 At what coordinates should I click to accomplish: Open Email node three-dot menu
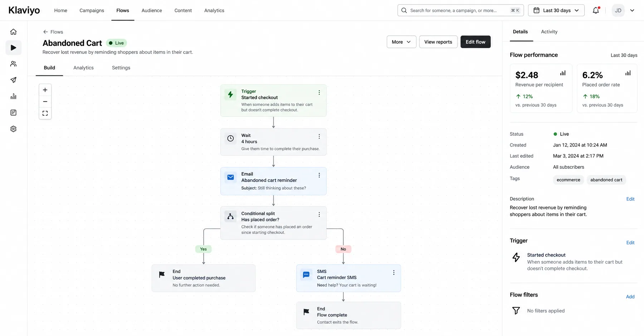point(319,175)
